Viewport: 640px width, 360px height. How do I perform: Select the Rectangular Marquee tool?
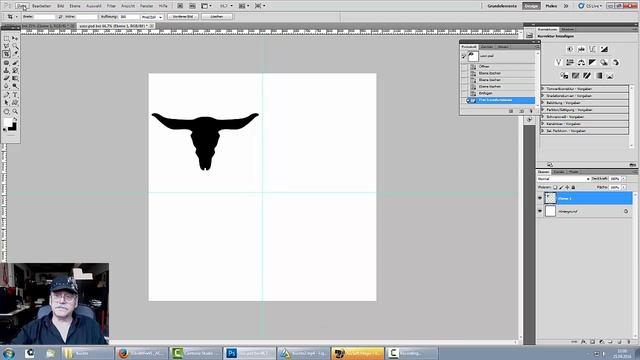(6, 38)
